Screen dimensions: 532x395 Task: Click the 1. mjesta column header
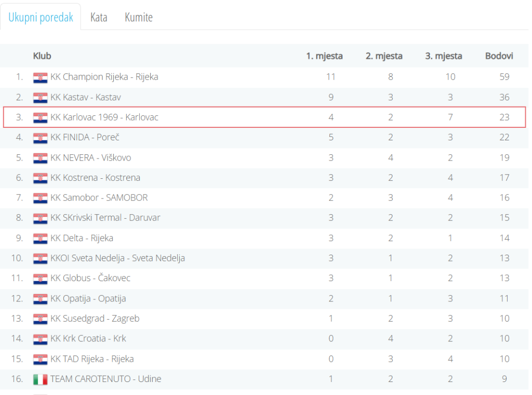pos(324,56)
